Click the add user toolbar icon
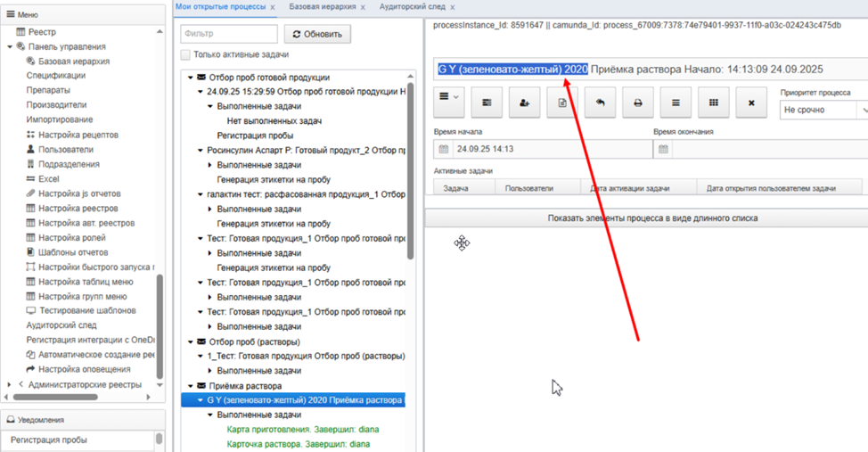The height and width of the screenshot is (452, 868). 524,103
